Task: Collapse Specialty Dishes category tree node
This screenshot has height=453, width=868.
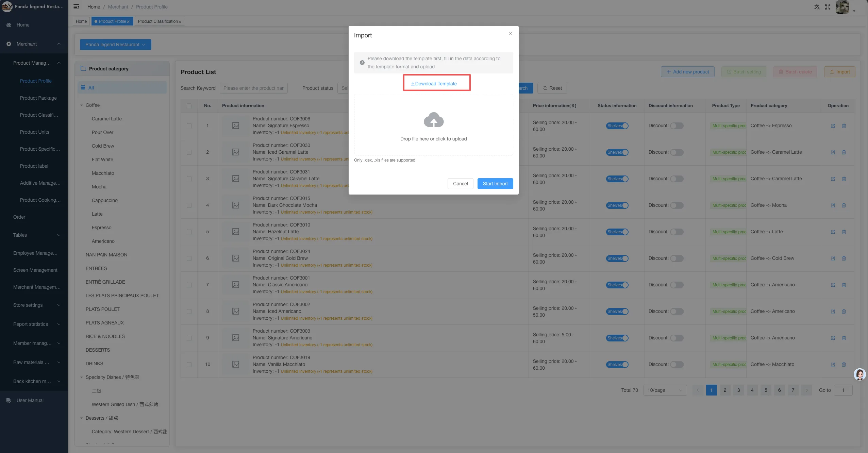Action: [x=82, y=377]
